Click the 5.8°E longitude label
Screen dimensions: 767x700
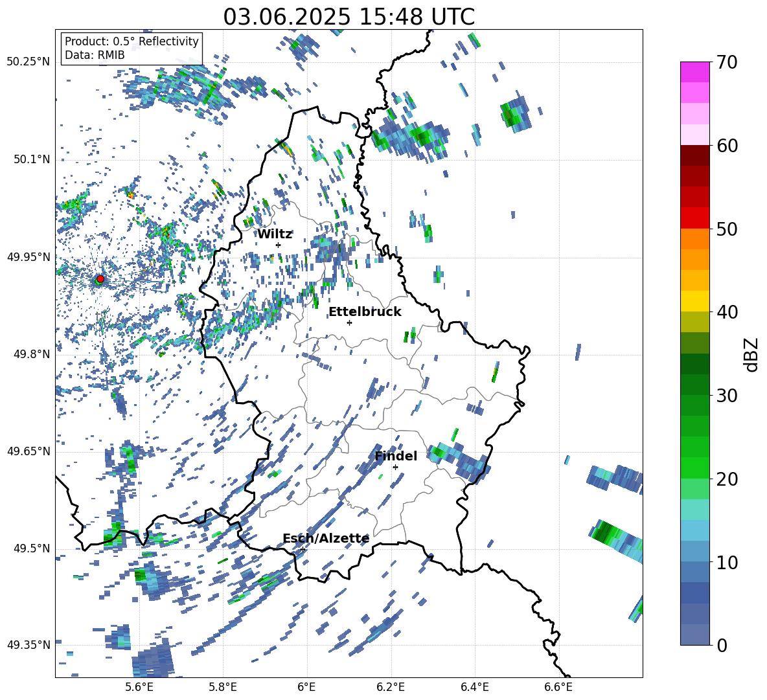pyautogui.click(x=223, y=688)
